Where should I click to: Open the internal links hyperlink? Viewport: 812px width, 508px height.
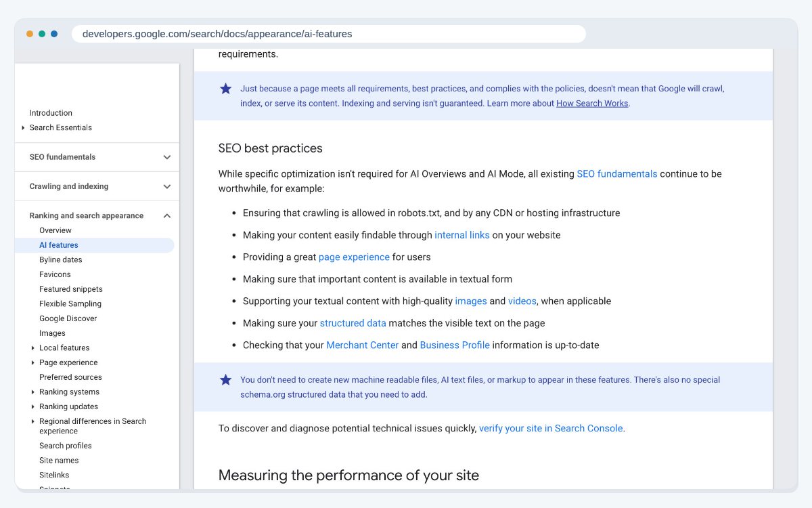[x=462, y=235]
